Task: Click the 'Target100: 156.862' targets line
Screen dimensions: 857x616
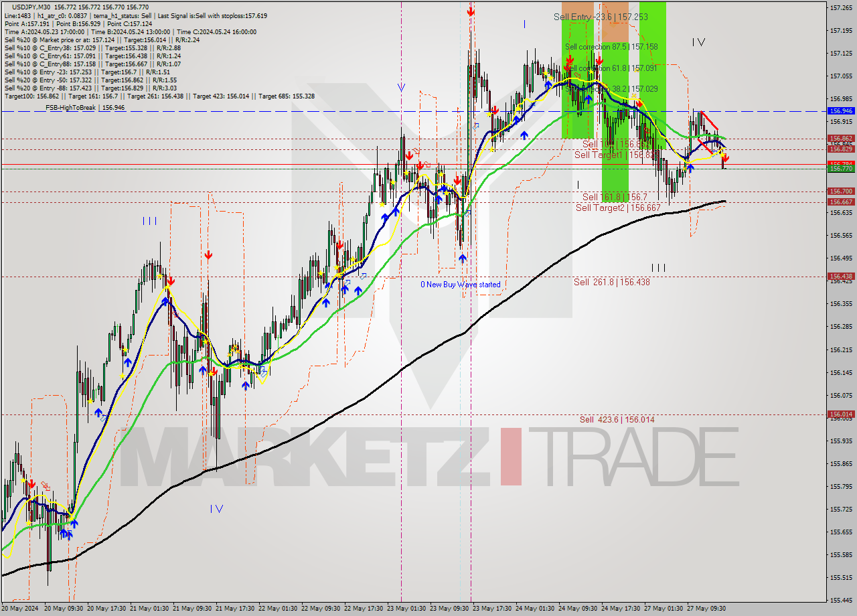Action: [159, 96]
